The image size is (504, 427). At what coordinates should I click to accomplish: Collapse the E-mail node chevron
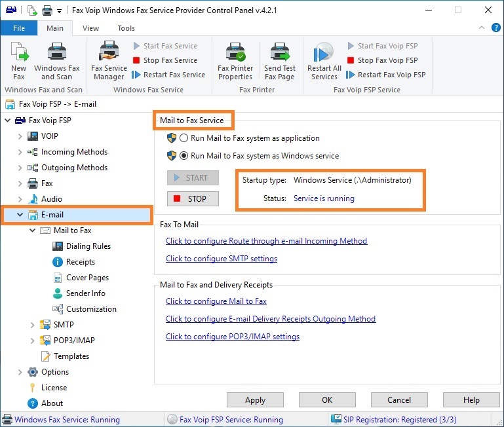[20, 215]
